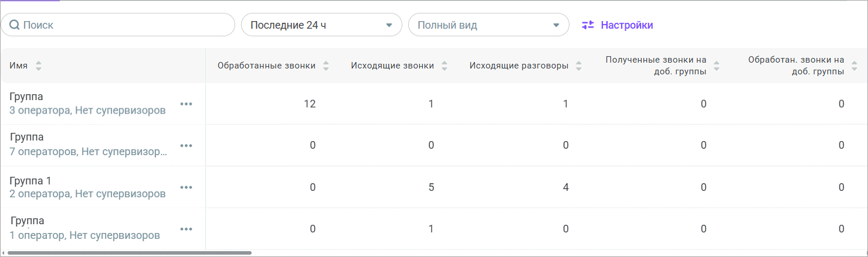
Task: Sort by Исходящие звонки column arrows
Action: pos(445,66)
